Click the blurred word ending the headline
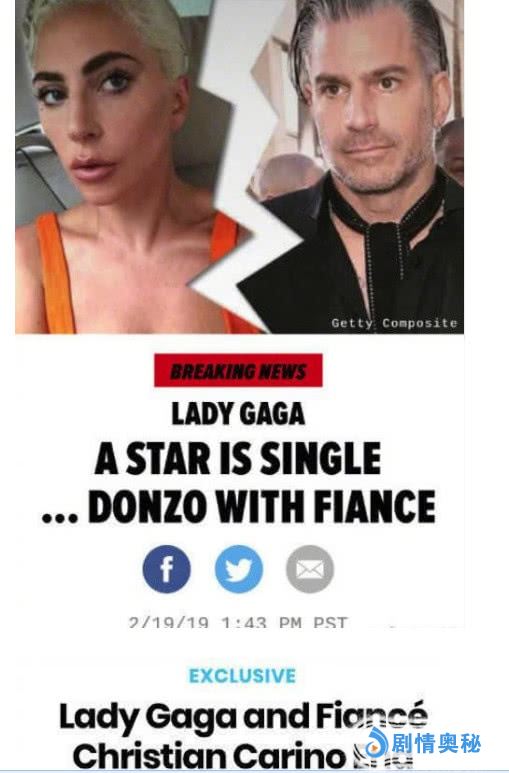The image size is (509, 773). click(x=382, y=755)
